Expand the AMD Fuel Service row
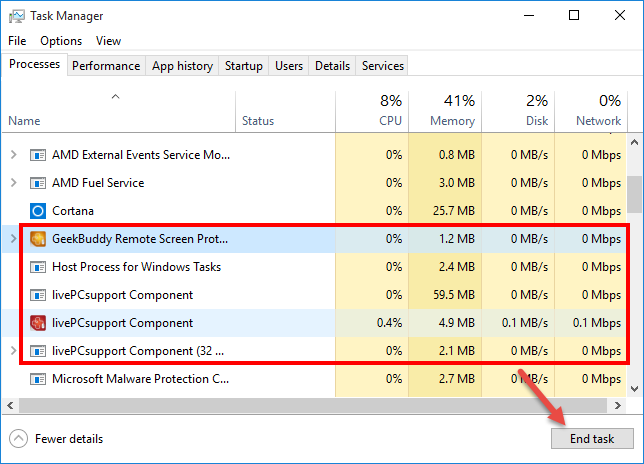The image size is (644, 464). (14, 183)
